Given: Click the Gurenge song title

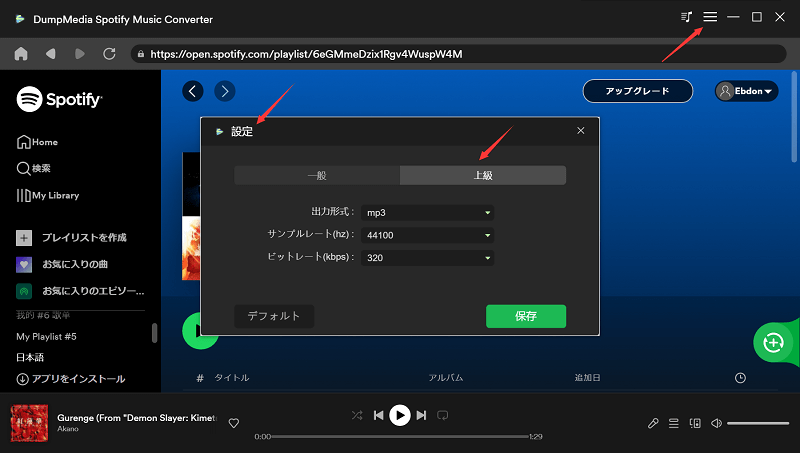Looking at the screenshot, I should coord(137,418).
